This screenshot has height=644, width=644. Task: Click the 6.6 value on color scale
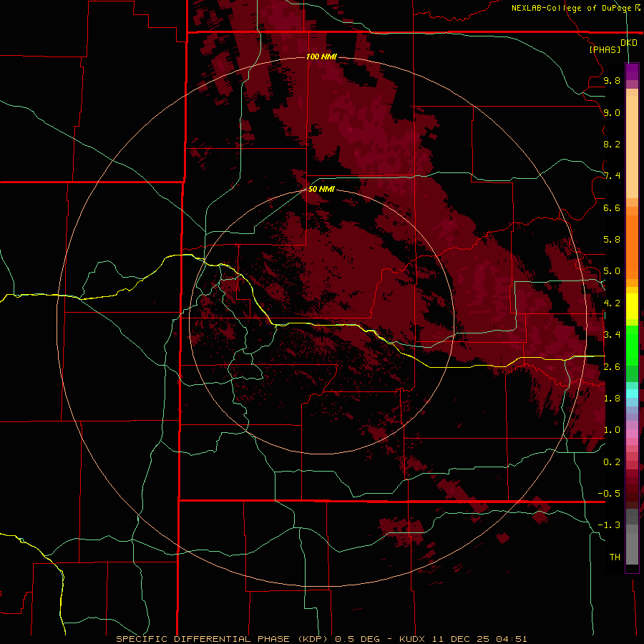click(x=612, y=208)
